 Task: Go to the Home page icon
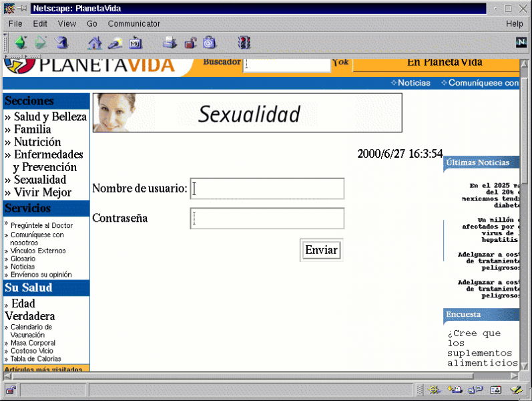pyautogui.click(x=95, y=43)
